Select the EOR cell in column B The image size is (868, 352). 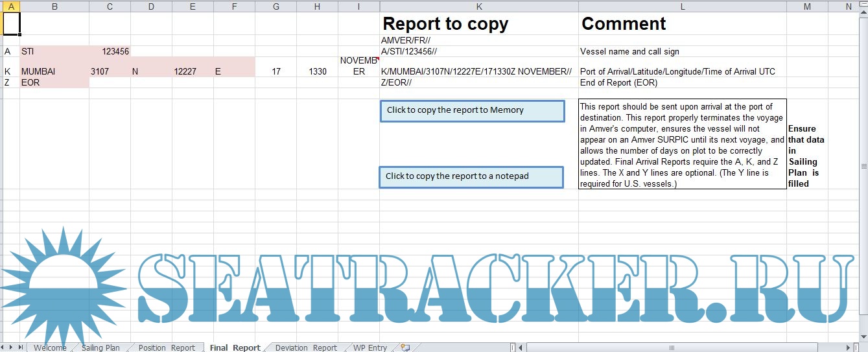pyautogui.click(x=54, y=82)
